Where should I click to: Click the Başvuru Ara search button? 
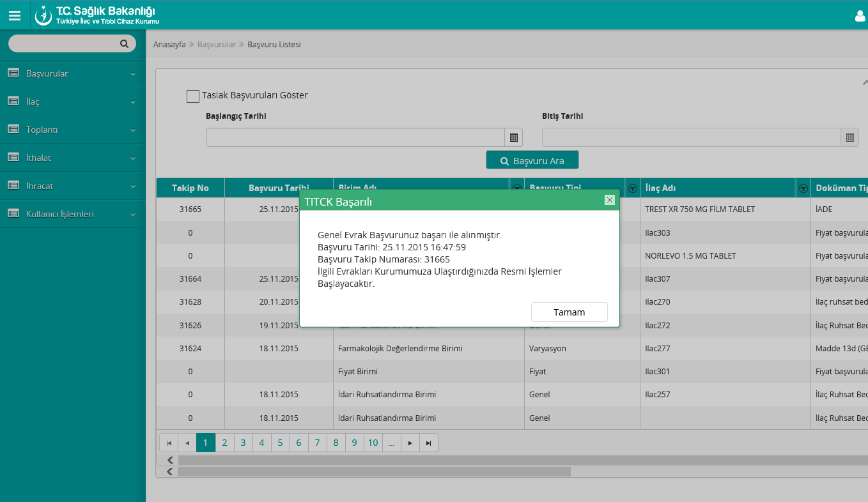click(532, 160)
